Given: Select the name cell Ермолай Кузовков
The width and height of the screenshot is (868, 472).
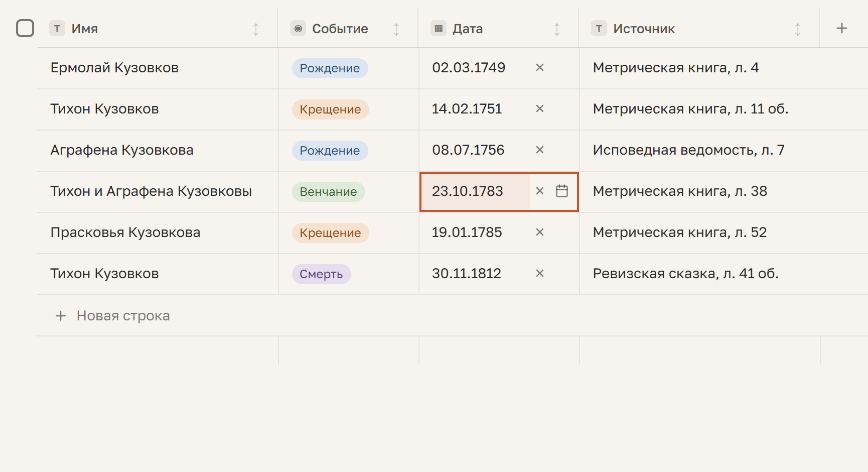Looking at the screenshot, I should [x=158, y=68].
